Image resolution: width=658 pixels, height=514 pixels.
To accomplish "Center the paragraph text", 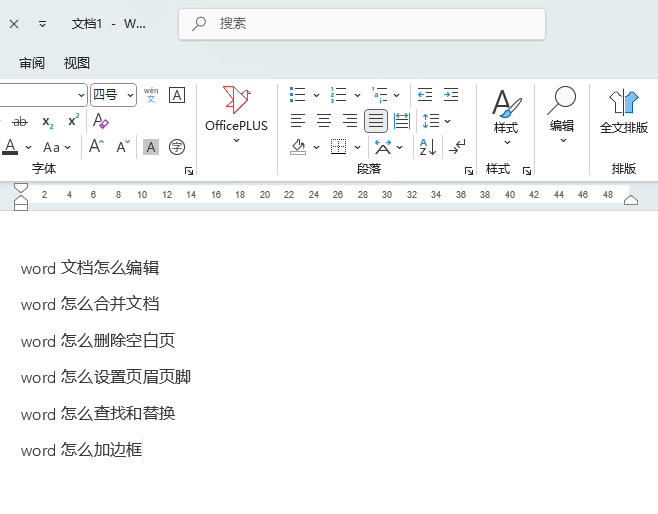I will pos(324,121).
